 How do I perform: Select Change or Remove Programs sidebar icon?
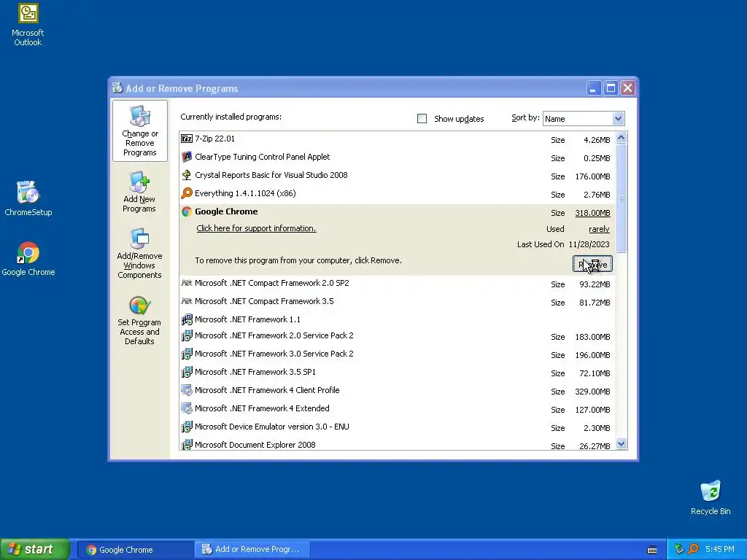tap(139, 131)
